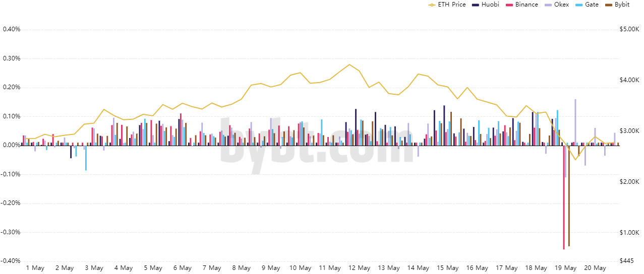Click the 3 May x-axis label
Image resolution: width=644 pixels, height=274 pixels.
(x=94, y=268)
